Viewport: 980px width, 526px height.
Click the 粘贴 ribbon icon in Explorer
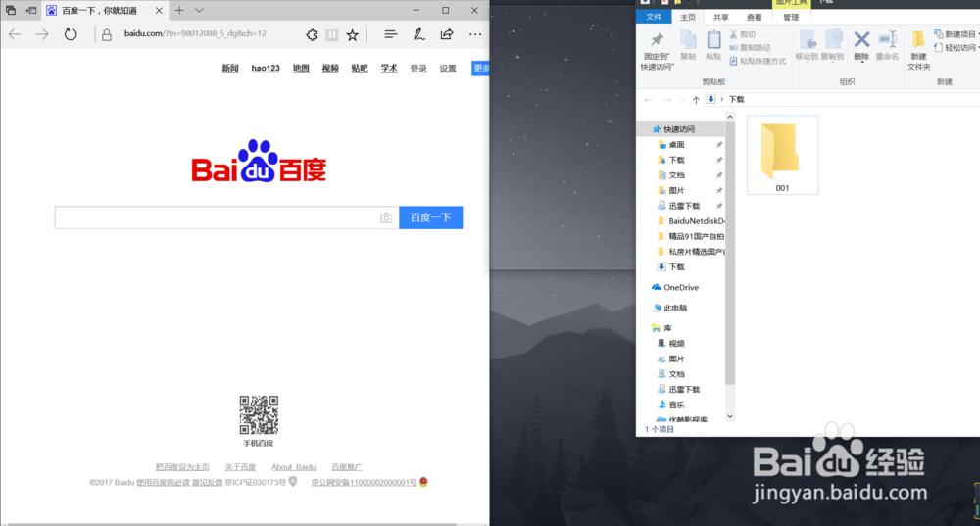pos(713,45)
